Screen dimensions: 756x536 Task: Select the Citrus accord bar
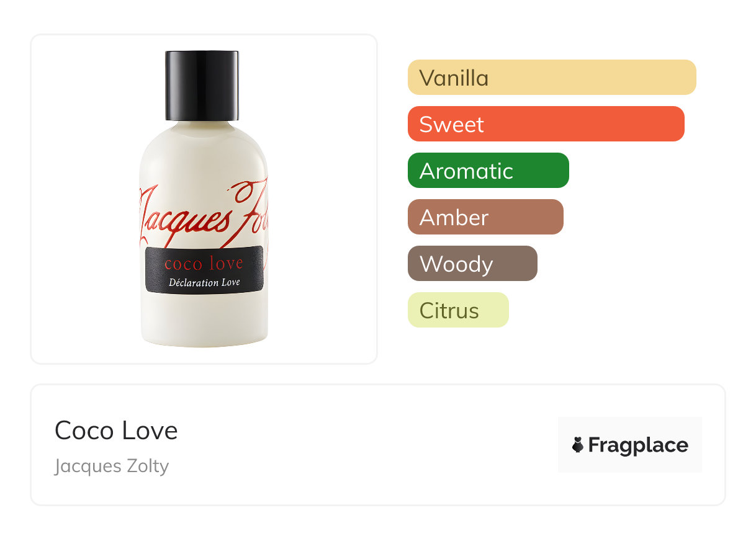click(458, 310)
